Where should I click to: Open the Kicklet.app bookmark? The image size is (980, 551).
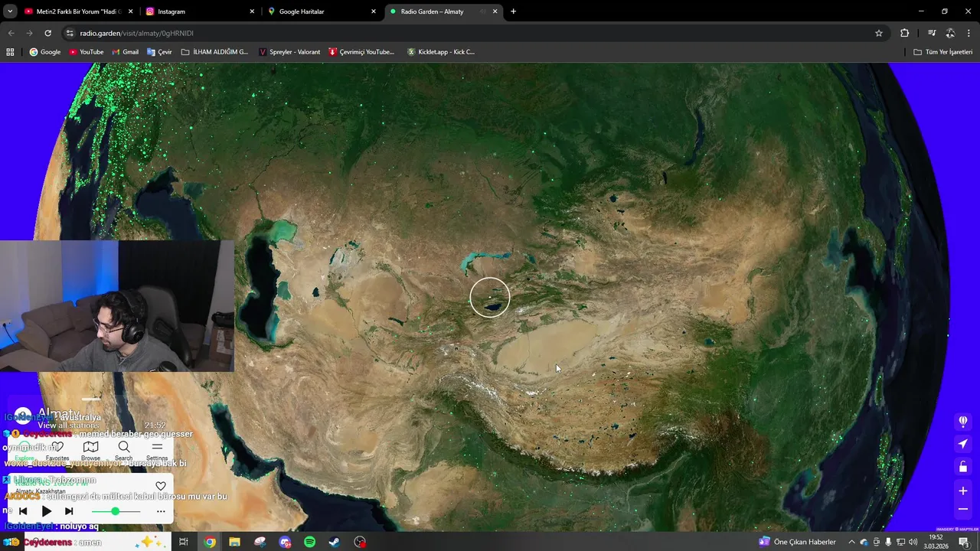pyautogui.click(x=441, y=52)
